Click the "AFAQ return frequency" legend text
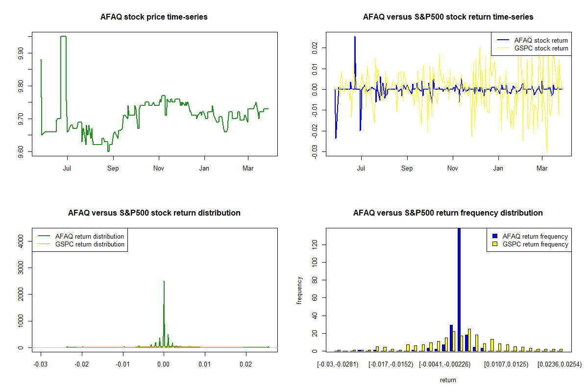This screenshot has width=588, height=392. tap(535, 237)
